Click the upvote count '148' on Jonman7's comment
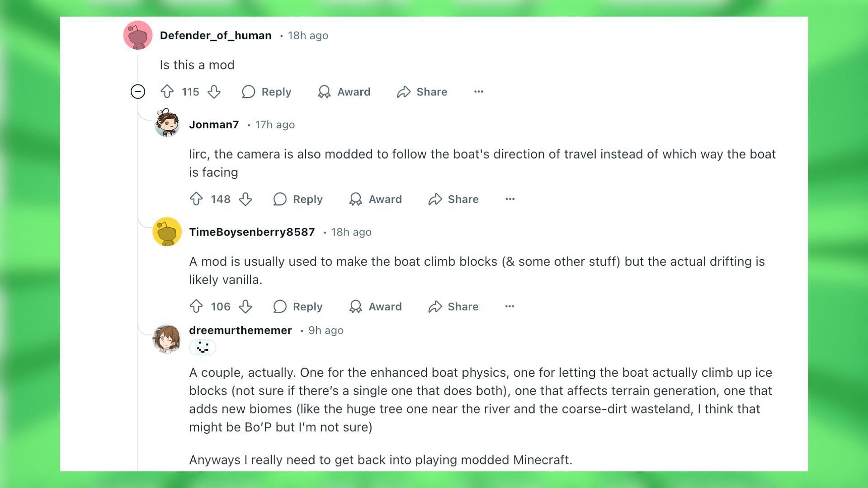This screenshot has width=868, height=488. [x=221, y=199]
